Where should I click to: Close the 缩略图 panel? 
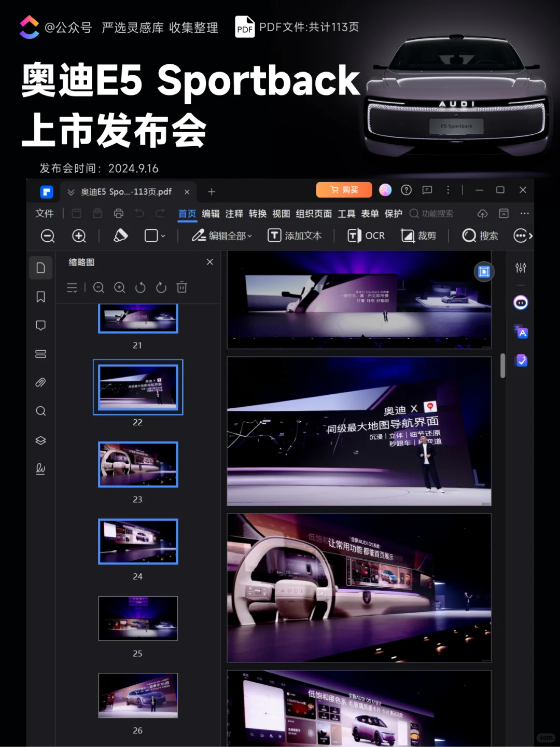tap(210, 262)
